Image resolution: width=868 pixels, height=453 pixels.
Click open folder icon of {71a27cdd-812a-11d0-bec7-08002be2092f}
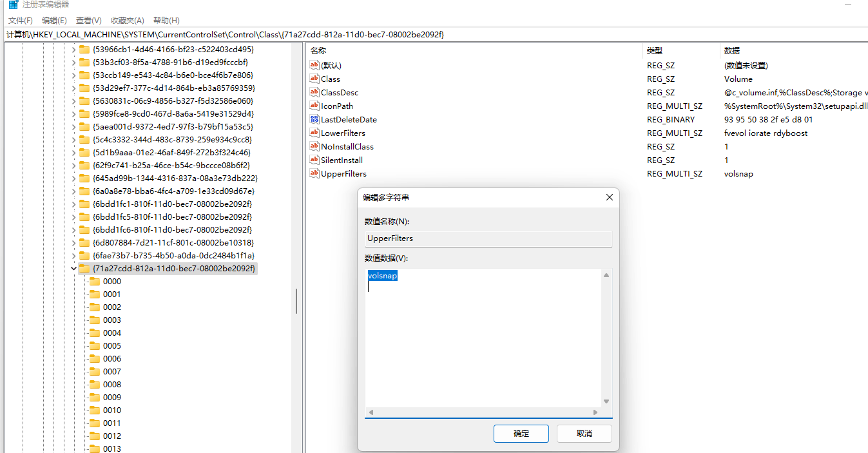tap(84, 269)
